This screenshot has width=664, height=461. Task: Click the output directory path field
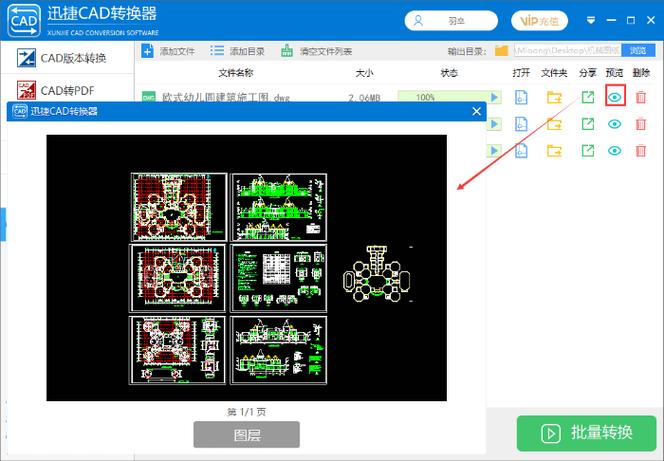[x=567, y=51]
